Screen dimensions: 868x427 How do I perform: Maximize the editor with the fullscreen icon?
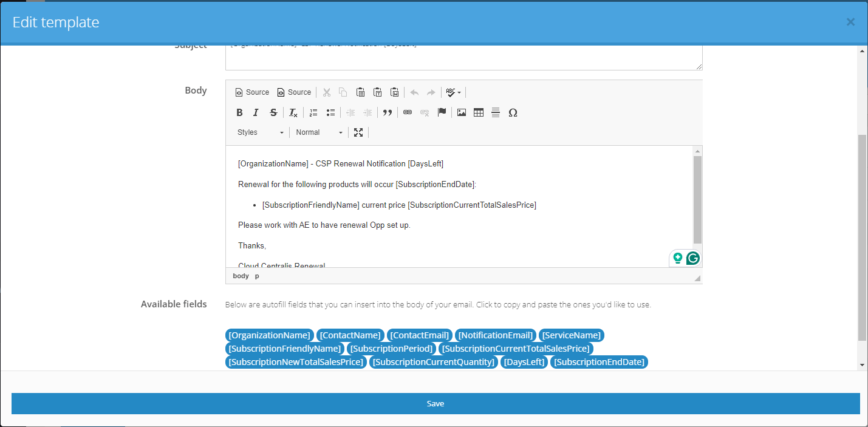coord(358,132)
